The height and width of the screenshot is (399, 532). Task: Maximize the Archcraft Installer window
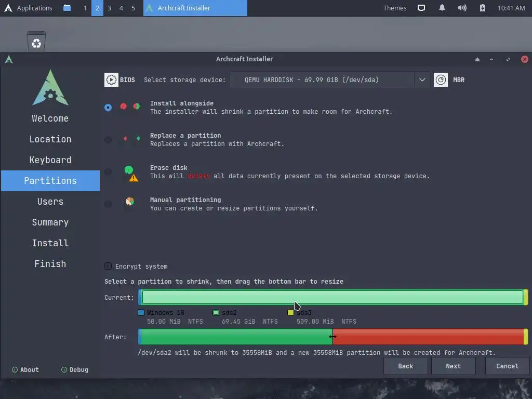(508, 59)
